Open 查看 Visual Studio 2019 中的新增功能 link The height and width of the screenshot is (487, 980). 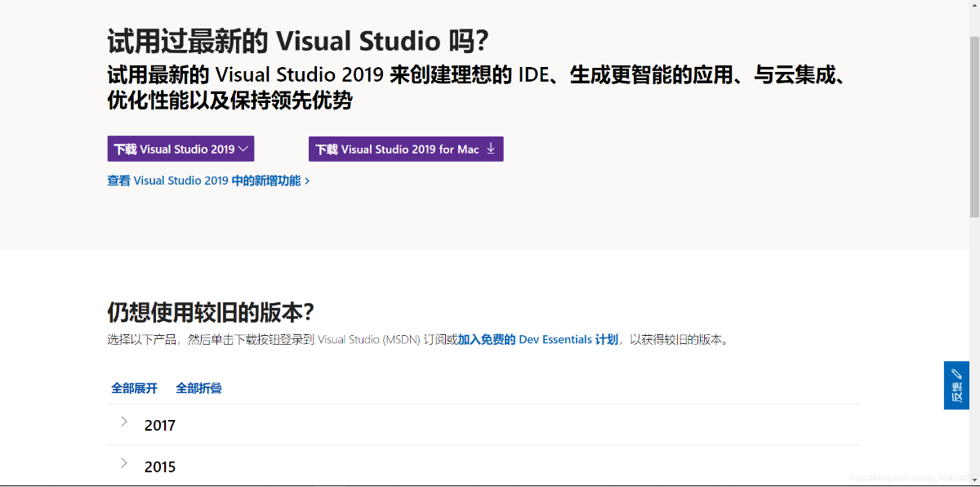pyautogui.click(x=203, y=181)
